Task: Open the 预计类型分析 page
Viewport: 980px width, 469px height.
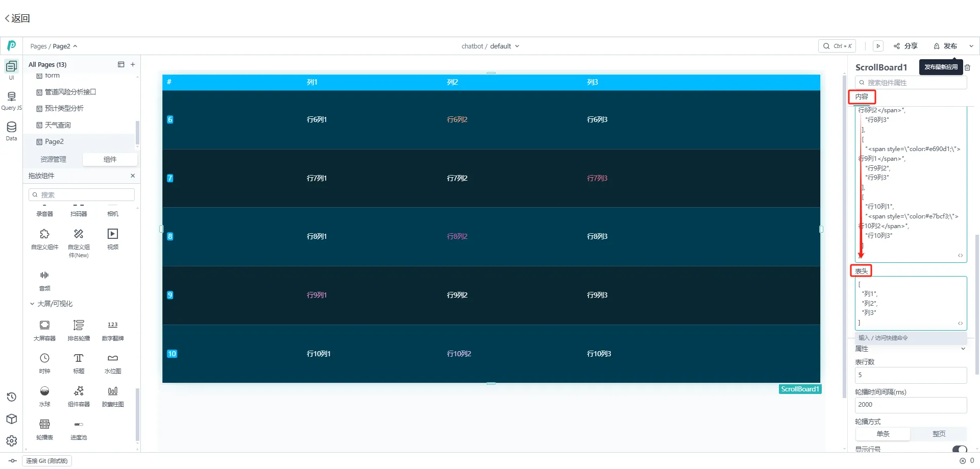Action: (64, 108)
